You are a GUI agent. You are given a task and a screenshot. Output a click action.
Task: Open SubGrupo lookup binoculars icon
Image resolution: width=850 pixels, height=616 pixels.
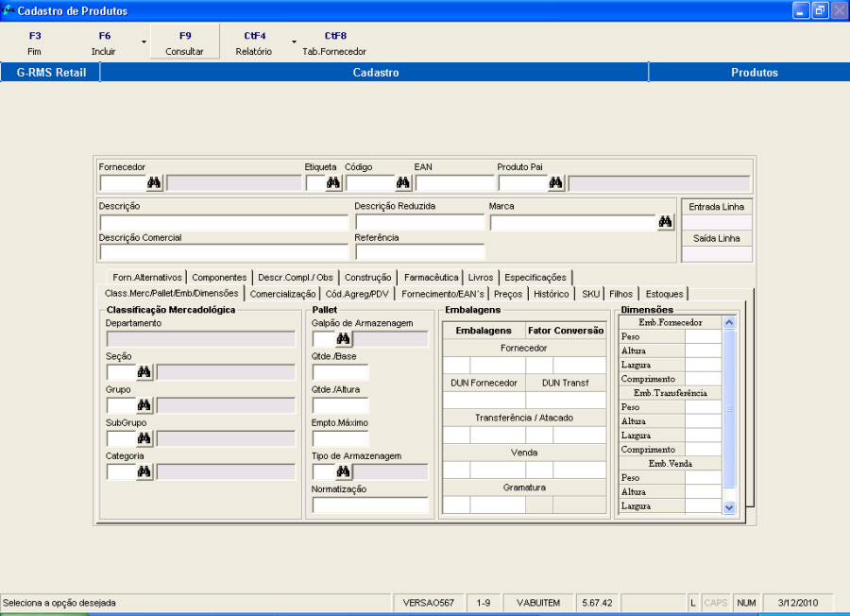point(144,438)
